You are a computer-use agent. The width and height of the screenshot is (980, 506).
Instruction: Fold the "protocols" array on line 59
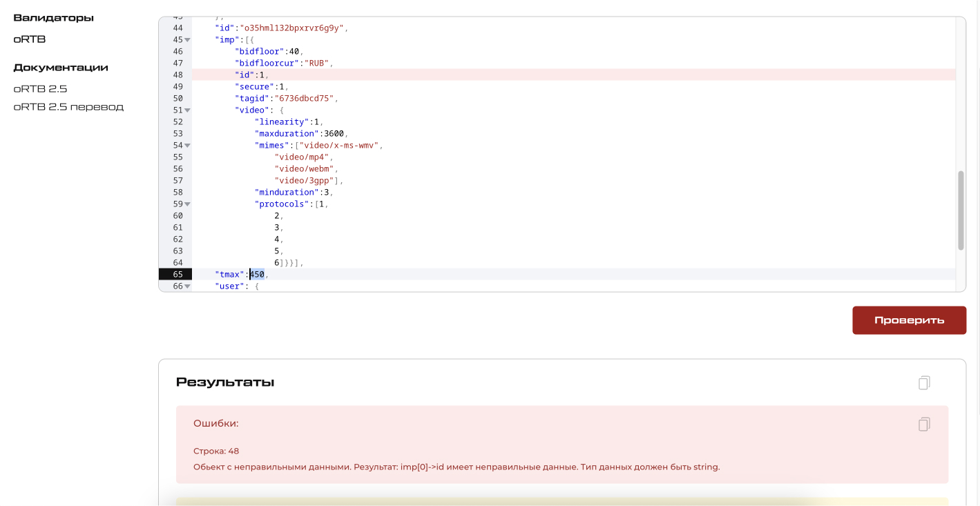187,204
